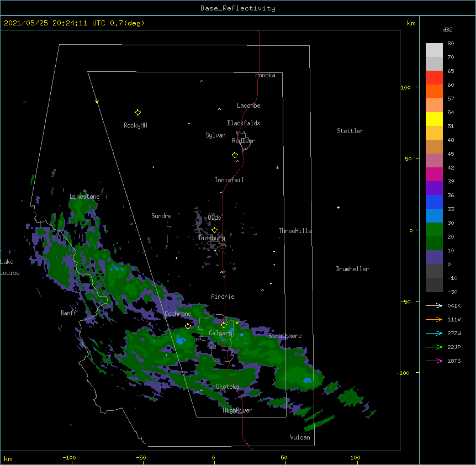This screenshot has height=465, width=476.
Task: Click the Base_Reflectivity title
Action: point(238,8)
